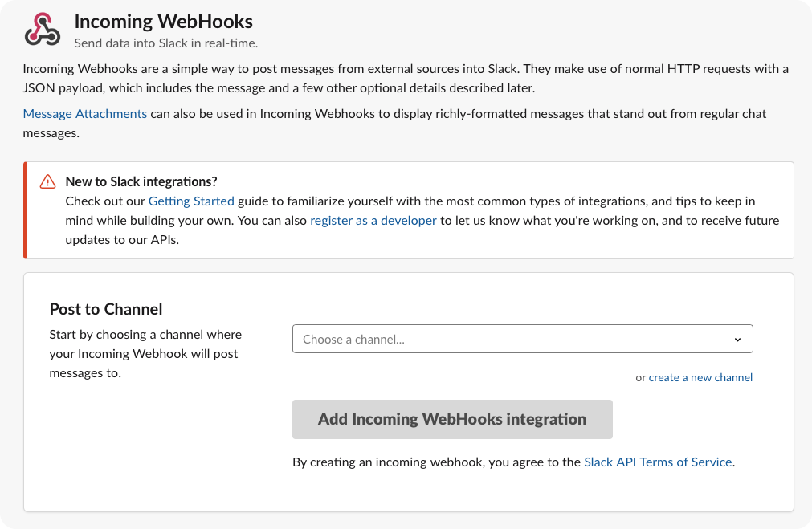Follow the Getting Started guide link

(x=191, y=201)
